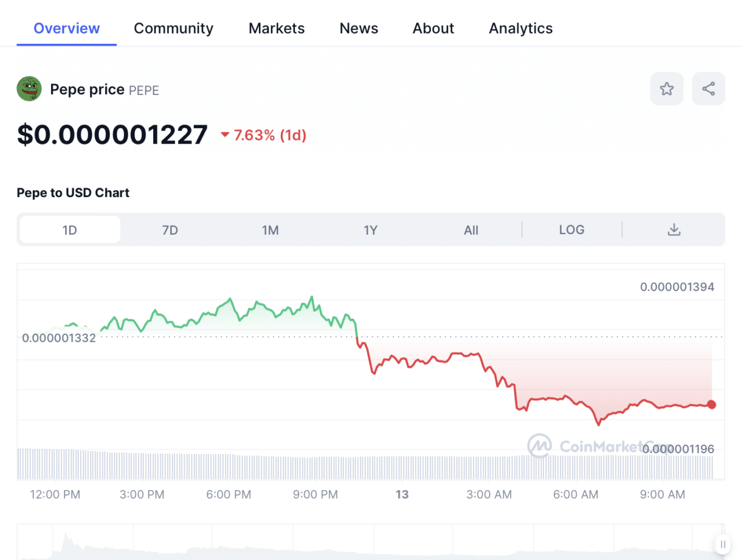Show the 1Y price chart

point(371,230)
